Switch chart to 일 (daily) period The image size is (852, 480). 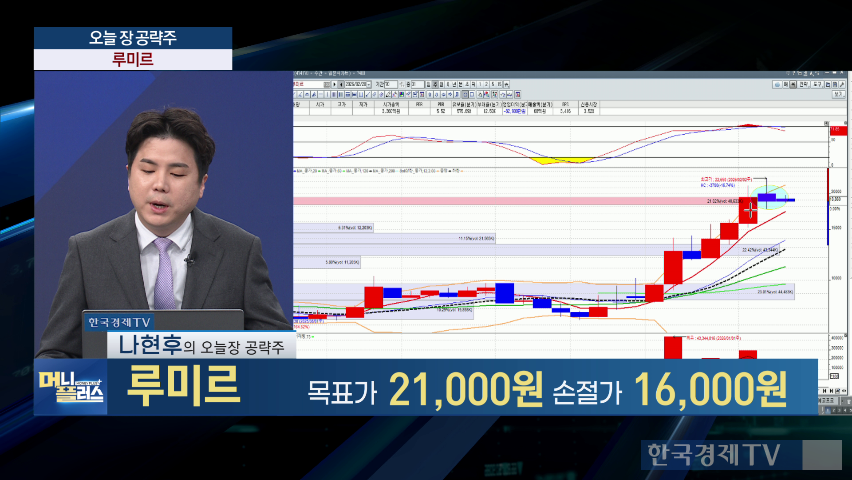428,84
